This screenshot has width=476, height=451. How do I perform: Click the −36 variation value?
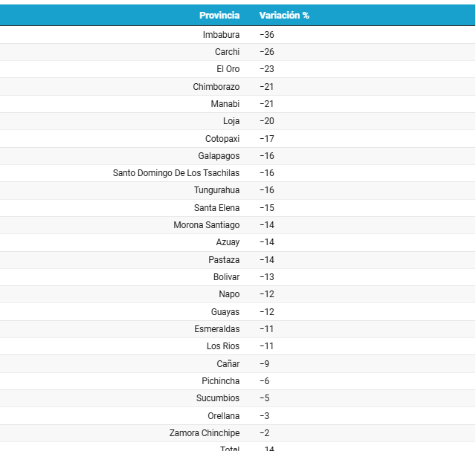click(267, 35)
